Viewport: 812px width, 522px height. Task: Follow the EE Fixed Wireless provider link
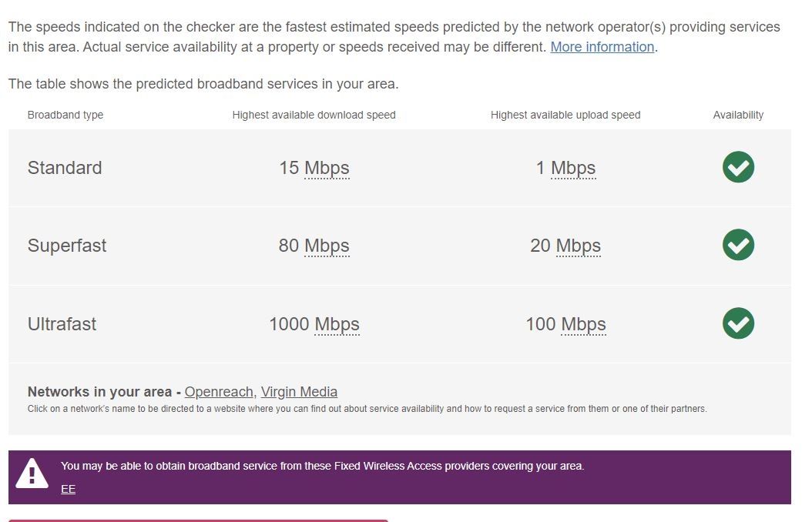pos(69,489)
